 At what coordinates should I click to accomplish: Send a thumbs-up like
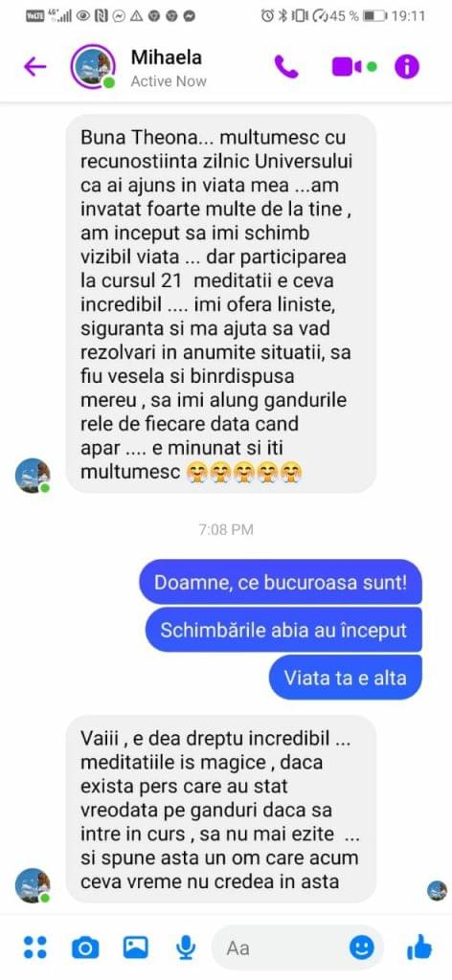pyautogui.click(x=418, y=947)
